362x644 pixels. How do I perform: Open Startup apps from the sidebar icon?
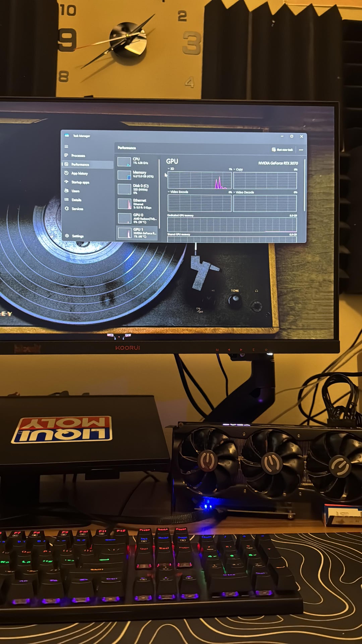pos(66,182)
